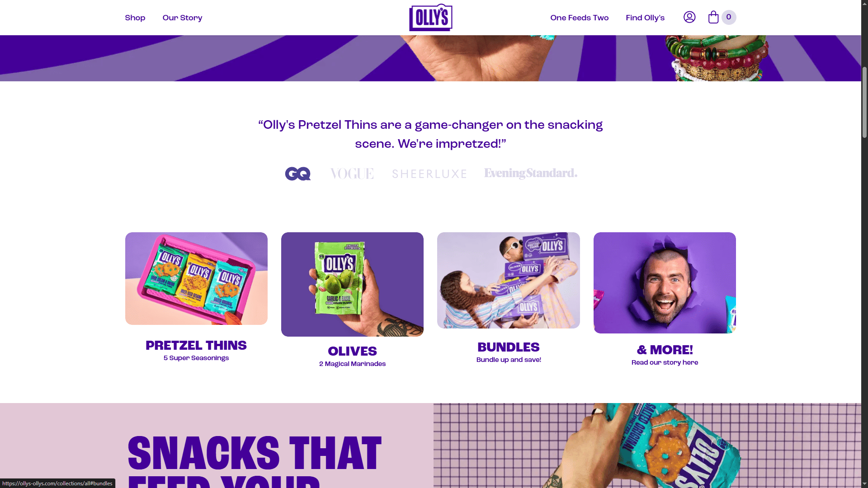Viewport: 868px width, 488px height.
Task: Click the page vertical scrollbar thumb
Action: 864,103
